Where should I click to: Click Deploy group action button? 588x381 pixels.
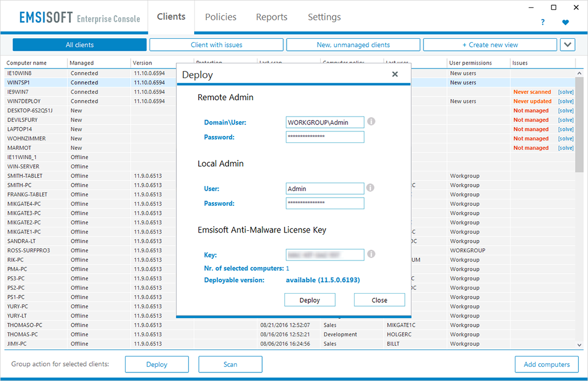click(x=157, y=364)
